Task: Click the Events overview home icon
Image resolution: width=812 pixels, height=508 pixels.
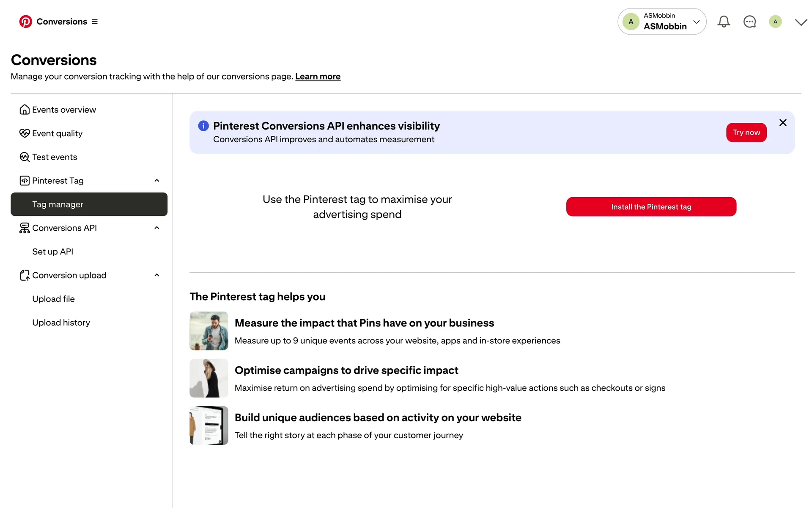Action: tap(25, 110)
